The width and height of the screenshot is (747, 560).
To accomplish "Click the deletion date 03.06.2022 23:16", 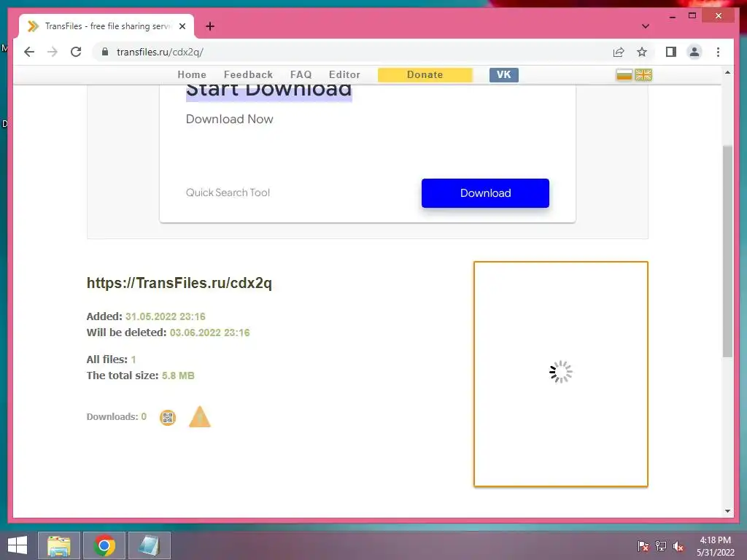I will 209,332.
